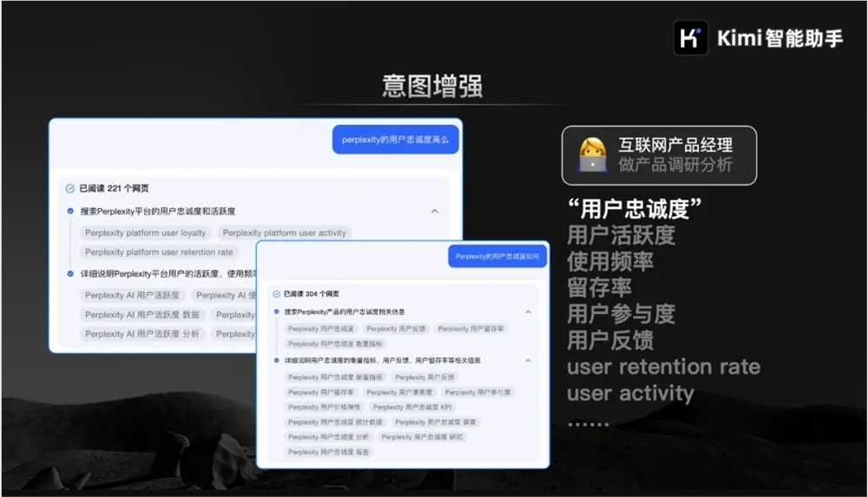Select the 'Perplexity platform user activity' tag
Screen dimensions: 868x497
pyautogui.click(x=284, y=232)
